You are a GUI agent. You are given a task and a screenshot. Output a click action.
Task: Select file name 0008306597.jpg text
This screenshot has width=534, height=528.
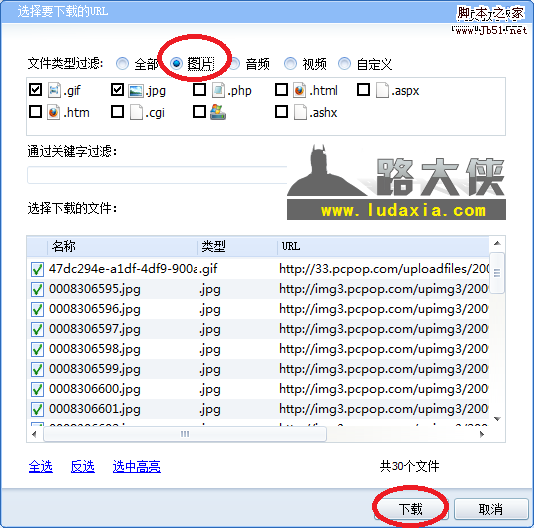pos(95,329)
